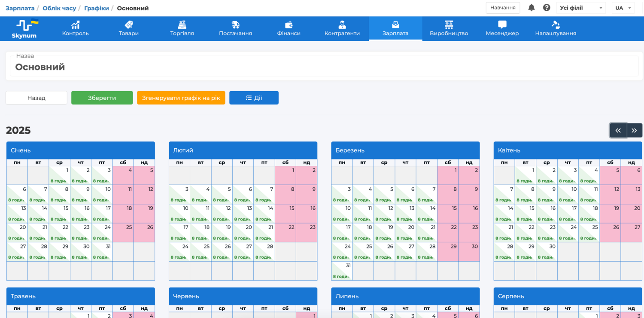The width and height of the screenshot is (644, 318).
Task: Open the Торгівля cash register icon
Action: 182,24
